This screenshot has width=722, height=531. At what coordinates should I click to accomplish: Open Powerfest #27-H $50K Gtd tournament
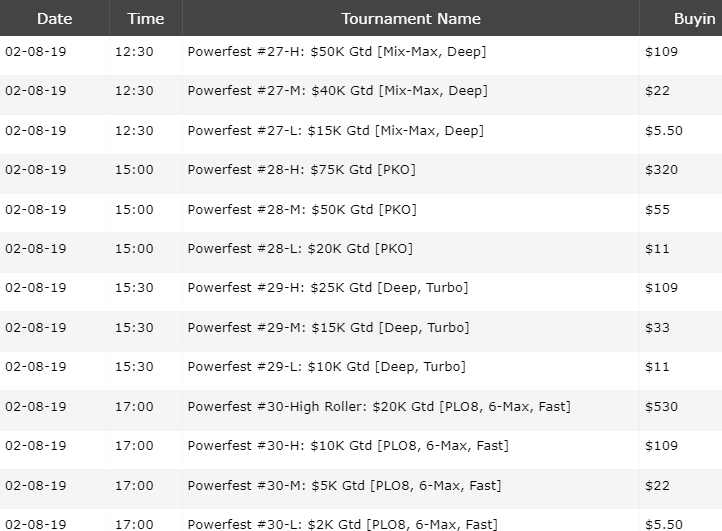tap(337, 51)
